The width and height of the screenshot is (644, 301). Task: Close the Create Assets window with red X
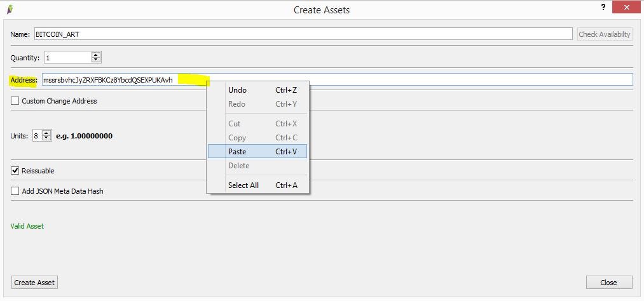(x=626, y=8)
